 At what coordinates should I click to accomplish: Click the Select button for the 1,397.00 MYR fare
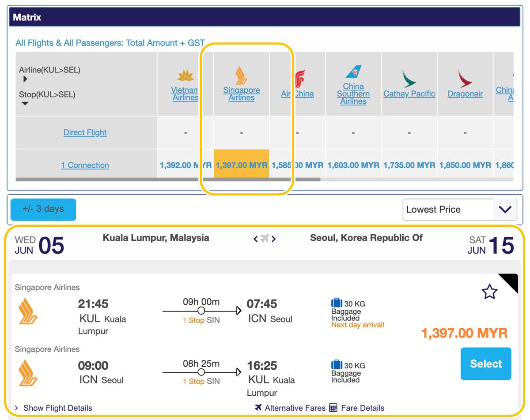[486, 364]
